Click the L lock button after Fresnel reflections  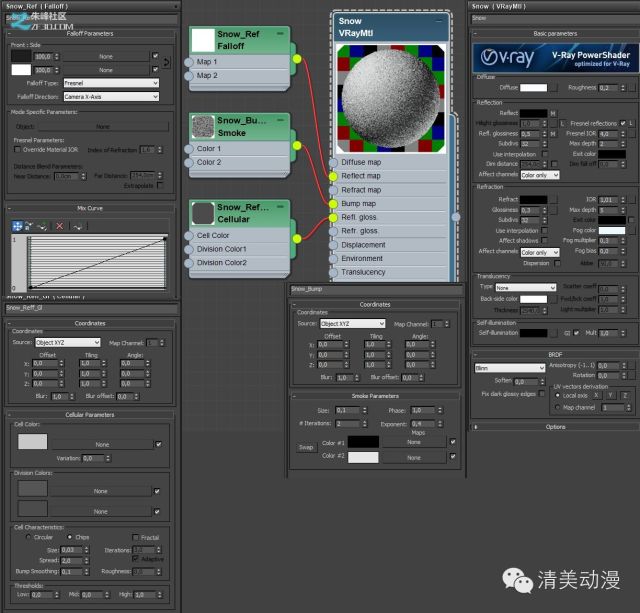click(x=631, y=123)
